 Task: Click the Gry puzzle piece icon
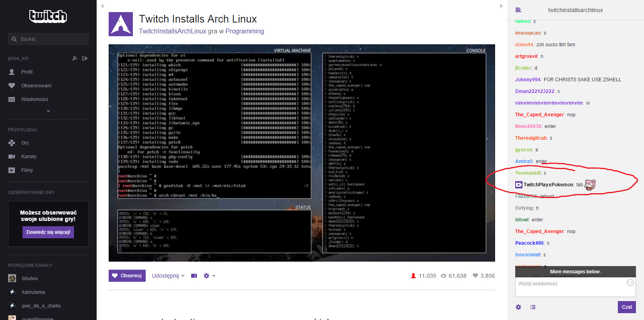pyautogui.click(x=12, y=143)
